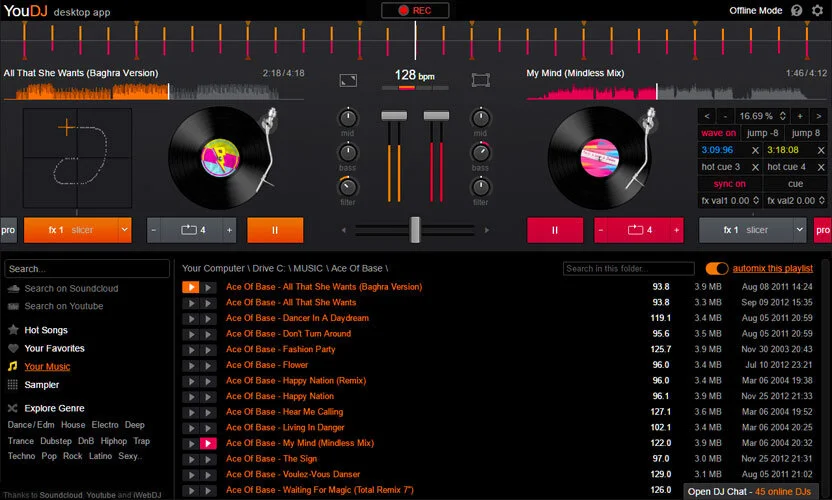Click right deck mid knob
Image resolution: width=832 pixels, height=500 pixels.
click(x=481, y=118)
